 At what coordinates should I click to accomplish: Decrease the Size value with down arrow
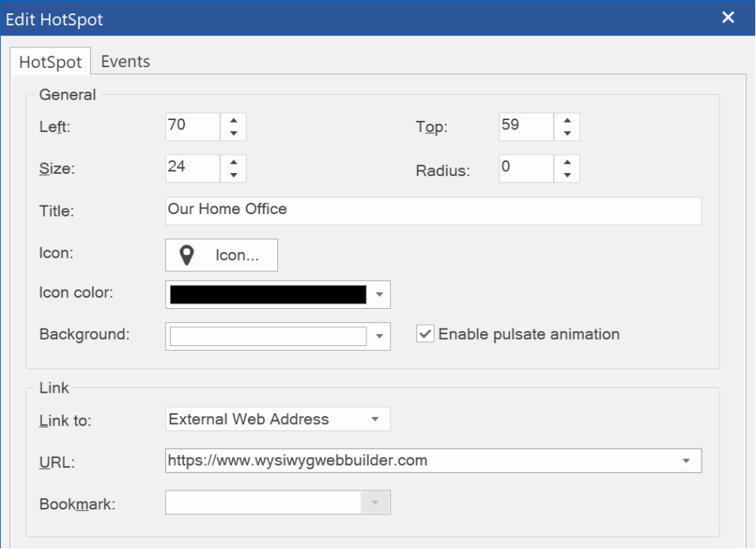pyautogui.click(x=234, y=175)
